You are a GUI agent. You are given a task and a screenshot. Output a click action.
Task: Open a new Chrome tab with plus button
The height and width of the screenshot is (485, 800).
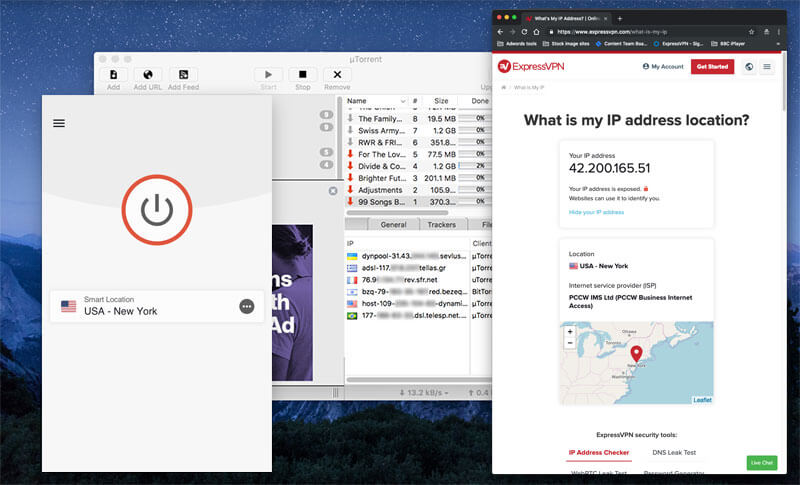[x=620, y=18]
